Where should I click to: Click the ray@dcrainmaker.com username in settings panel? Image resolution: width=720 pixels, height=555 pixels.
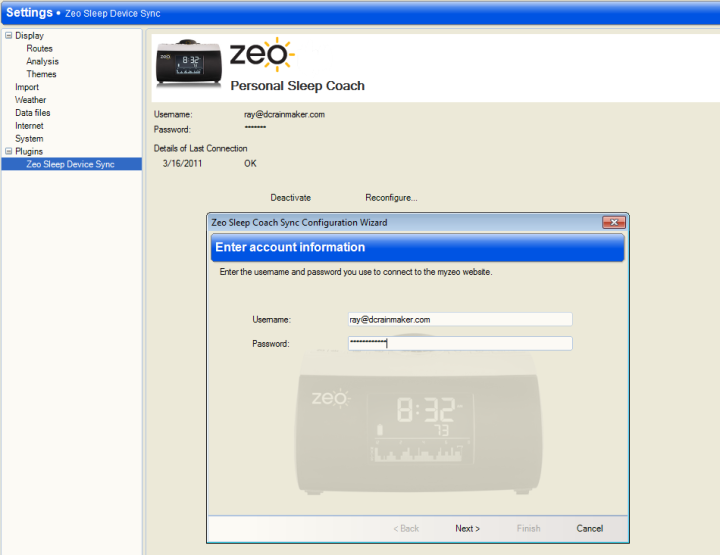[x=284, y=114]
